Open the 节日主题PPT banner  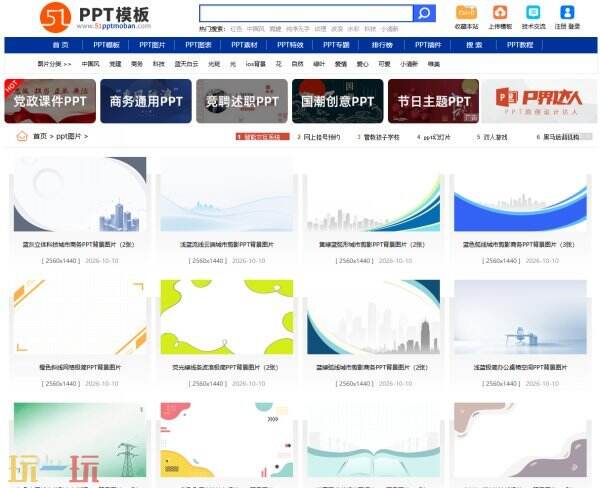tap(433, 101)
